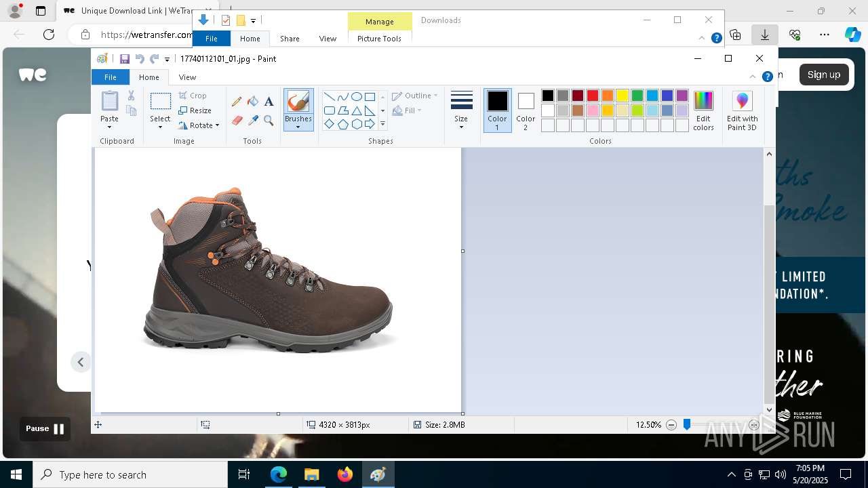The image size is (868, 488).
Task: Click the Save icon in Paint title bar
Action: 125,59
